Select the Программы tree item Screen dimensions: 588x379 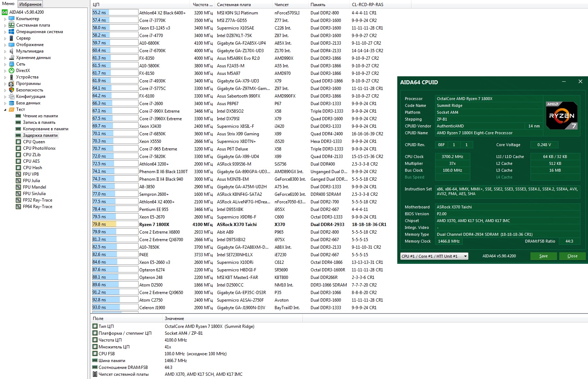28,84
